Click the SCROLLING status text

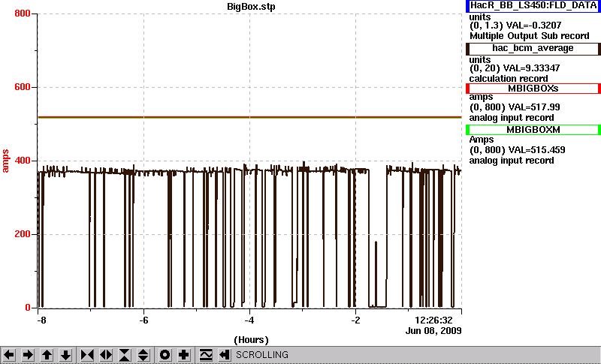click(x=261, y=355)
